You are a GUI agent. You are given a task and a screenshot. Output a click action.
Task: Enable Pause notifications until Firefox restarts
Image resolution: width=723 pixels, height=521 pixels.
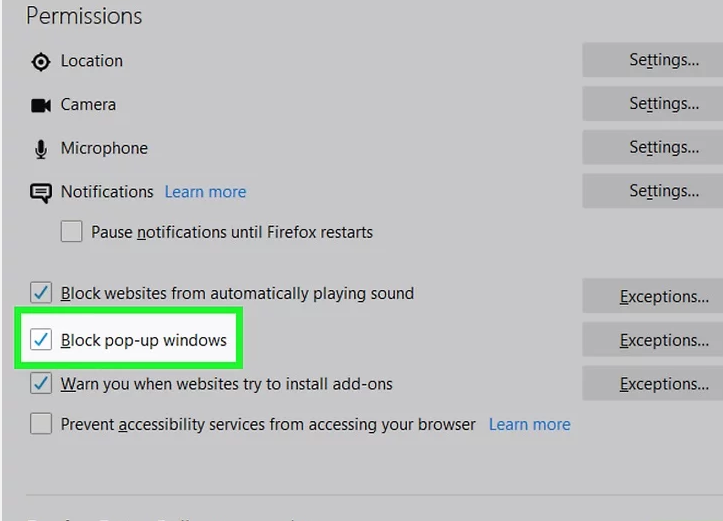click(x=72, y=232)
